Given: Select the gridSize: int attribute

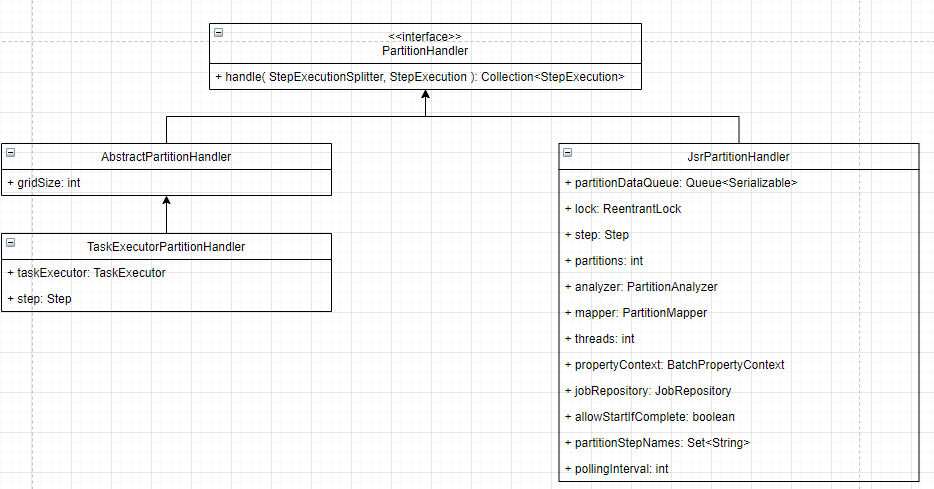Looking at the screenshot, I should (x=166, y=183).
